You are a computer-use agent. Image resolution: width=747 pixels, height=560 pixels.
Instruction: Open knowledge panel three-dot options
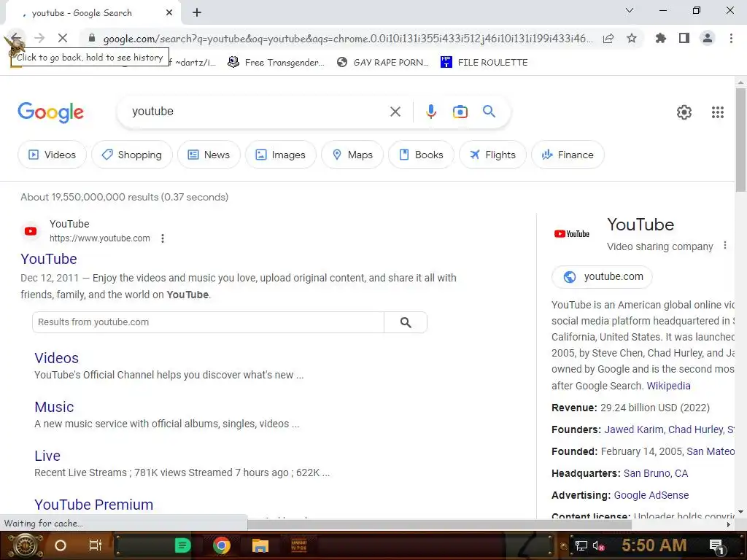pyautogui.click(x=725, y=245)
